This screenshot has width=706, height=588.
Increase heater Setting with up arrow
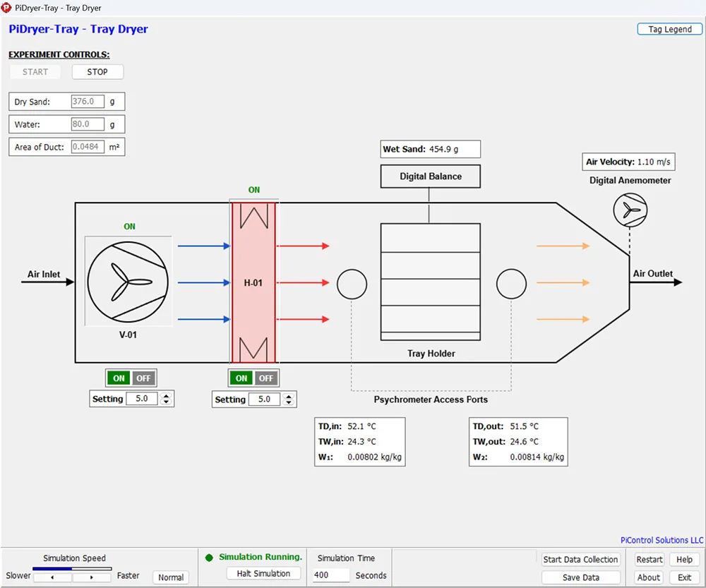click(289, 396)
